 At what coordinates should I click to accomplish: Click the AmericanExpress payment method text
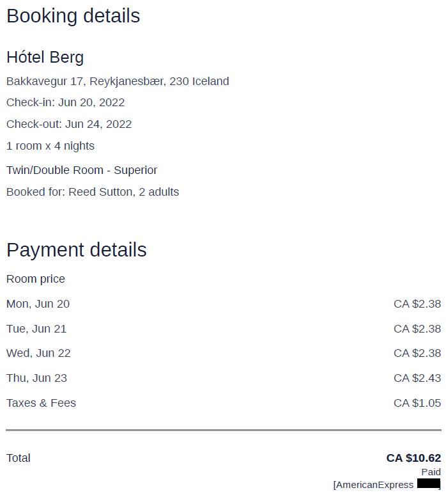[373, 485]
